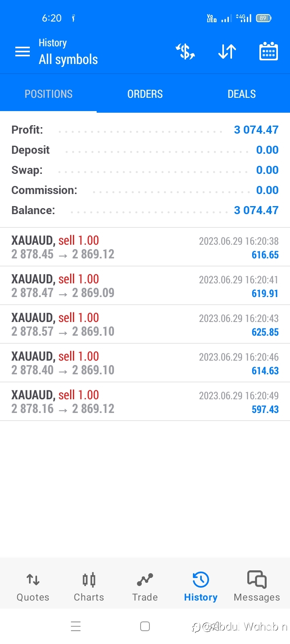The image size is (290, 644).
Task: Select the POSITIONS tab
Action: coord(48,94)
